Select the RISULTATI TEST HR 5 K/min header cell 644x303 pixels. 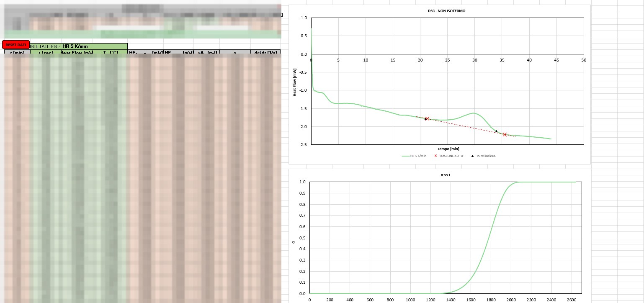(79, 46)
